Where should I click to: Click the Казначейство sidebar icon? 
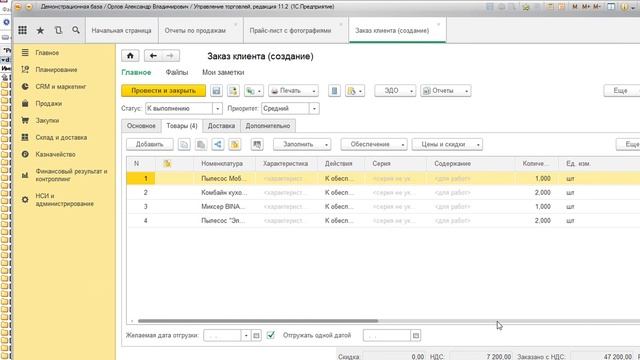(x=25, y=154)
